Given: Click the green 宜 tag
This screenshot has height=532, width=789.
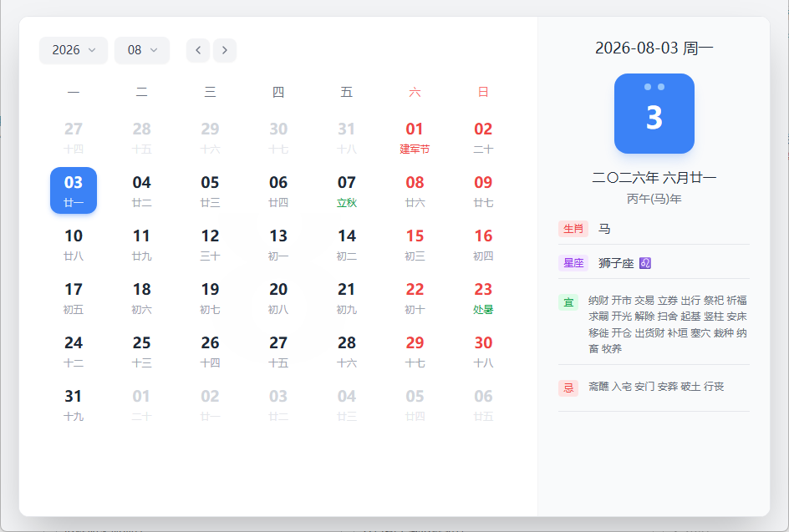Looking at the screenshot, I should click(x=568, y=302).
